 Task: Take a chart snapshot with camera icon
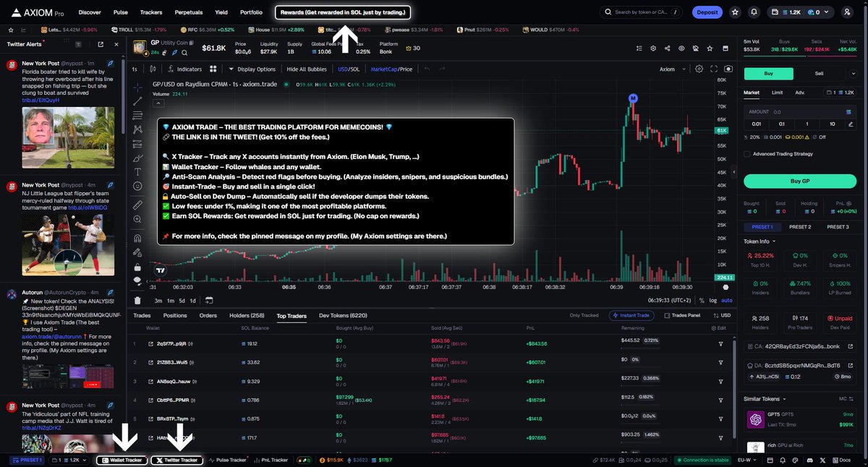(x=728, y=69)
